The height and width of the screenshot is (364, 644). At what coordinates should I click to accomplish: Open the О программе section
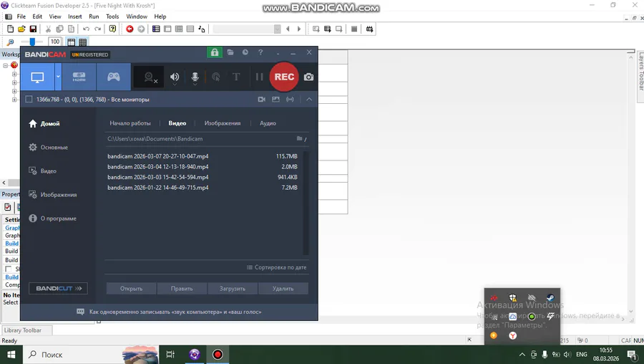(x=52, y=219)
